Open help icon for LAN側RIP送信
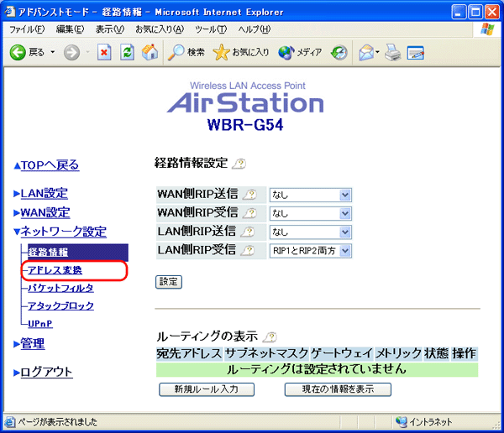 click(x=248, y=232)
